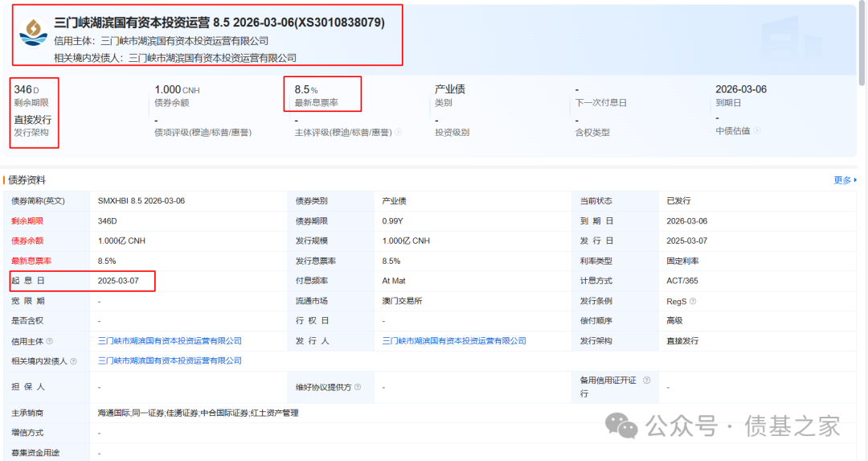The image size is (868, 461).
Task: Click 主承销商 underwriters list beginning 海通国际
Action: click(199, 413)
